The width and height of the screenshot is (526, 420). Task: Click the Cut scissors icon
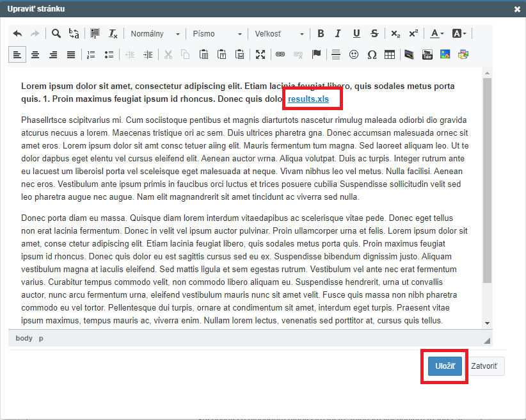point(168,54)
